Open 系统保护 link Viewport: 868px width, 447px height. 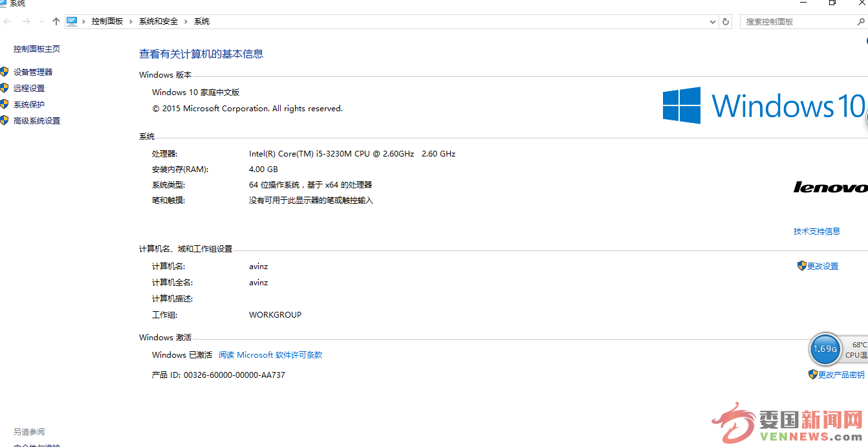point(29,104)
